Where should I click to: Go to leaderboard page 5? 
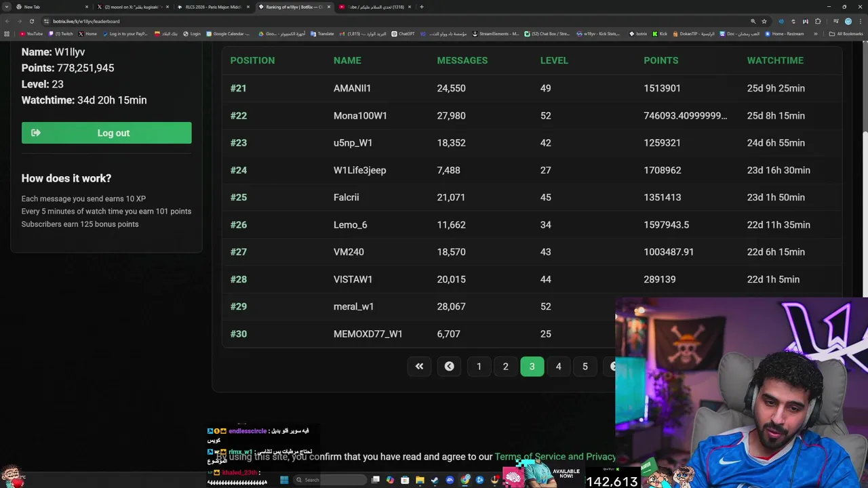point(585,366)
